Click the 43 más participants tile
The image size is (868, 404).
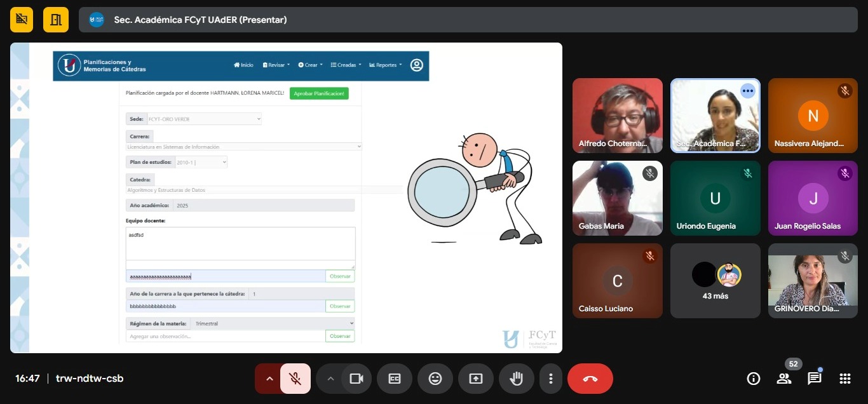point(715,281)
